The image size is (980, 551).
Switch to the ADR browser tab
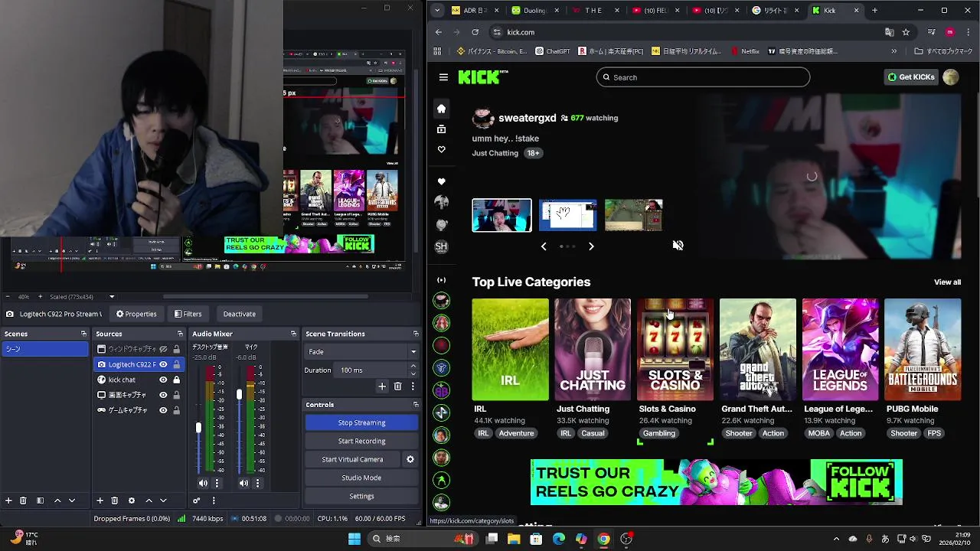475,11
